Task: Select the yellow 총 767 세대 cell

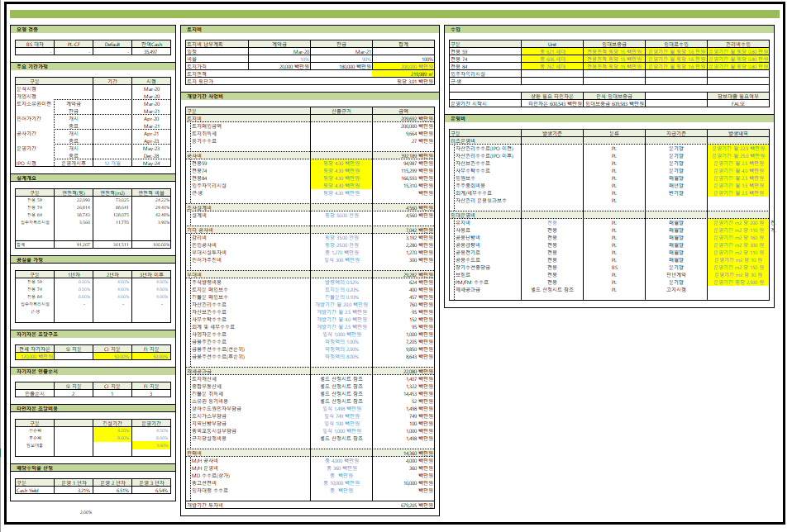Action: pos(552,67)
